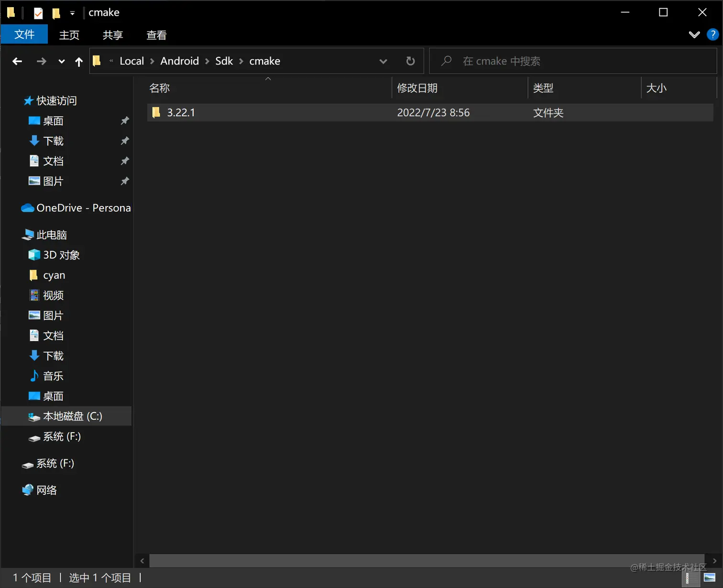723x588 pixels.
Task: Click the window folder icon in title bar
Action: pyautogui.click(x=11, y=12)
